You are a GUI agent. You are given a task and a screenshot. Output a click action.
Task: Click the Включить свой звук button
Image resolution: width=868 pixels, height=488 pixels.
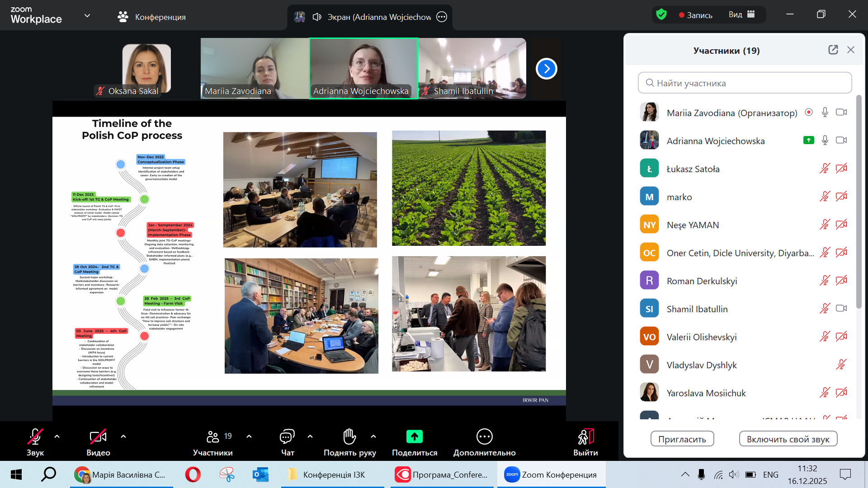[788, 439]
